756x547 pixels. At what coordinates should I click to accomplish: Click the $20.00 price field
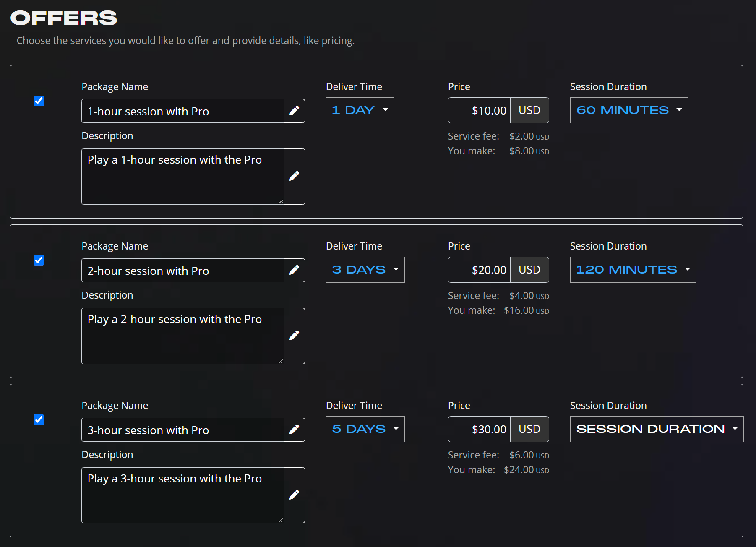click(479, 270)
